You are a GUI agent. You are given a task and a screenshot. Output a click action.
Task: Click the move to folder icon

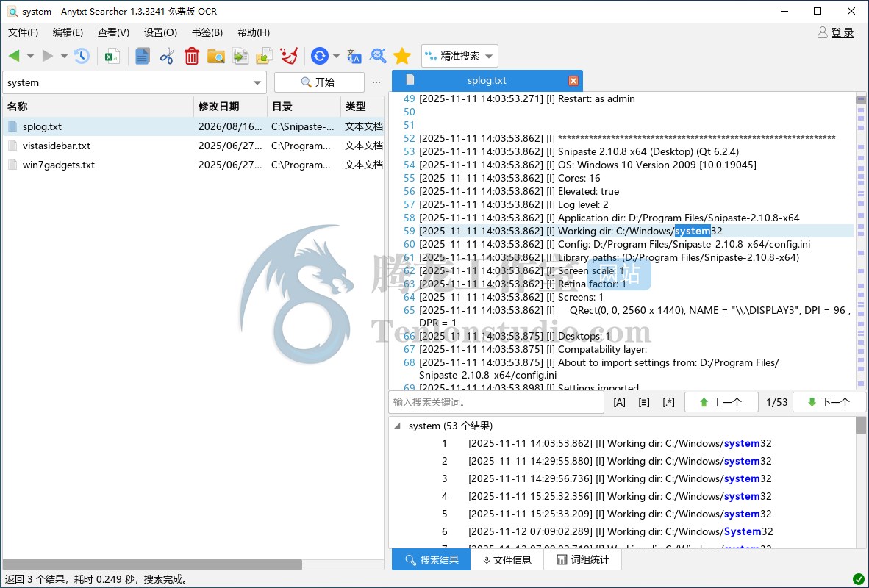coord(265,56)
